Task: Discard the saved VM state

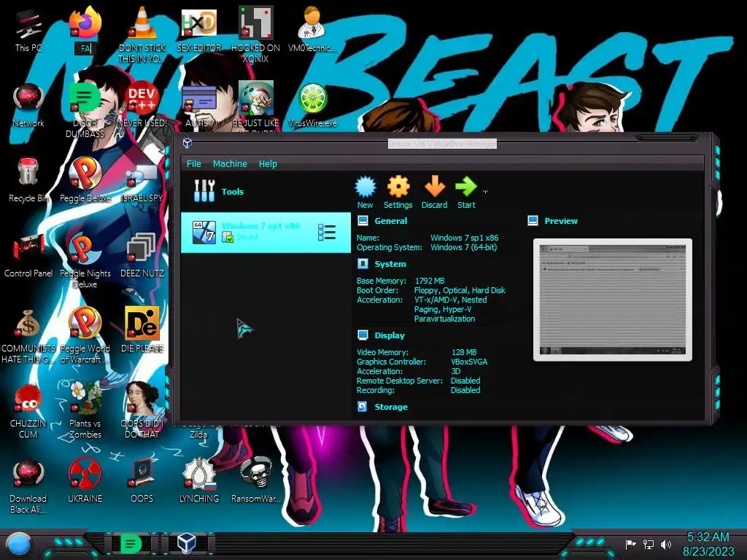Action: (x=435, y=192)
